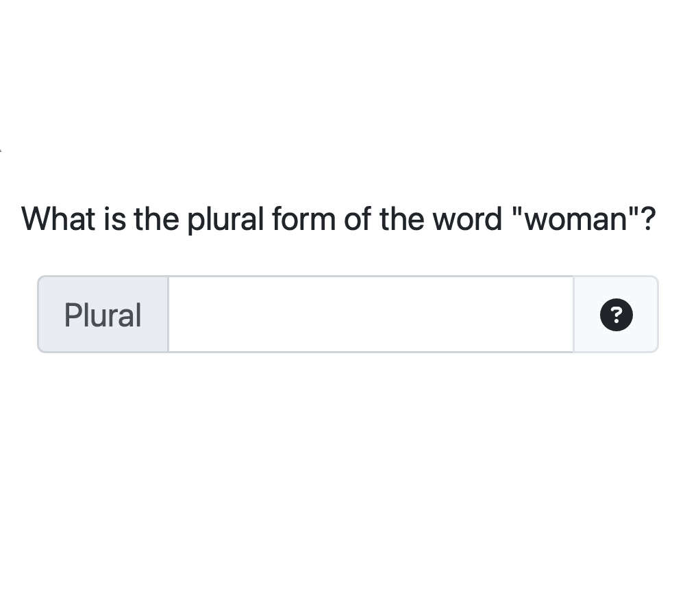
Task: Click the "Plural" label
Action: click(x=103, y=315)
